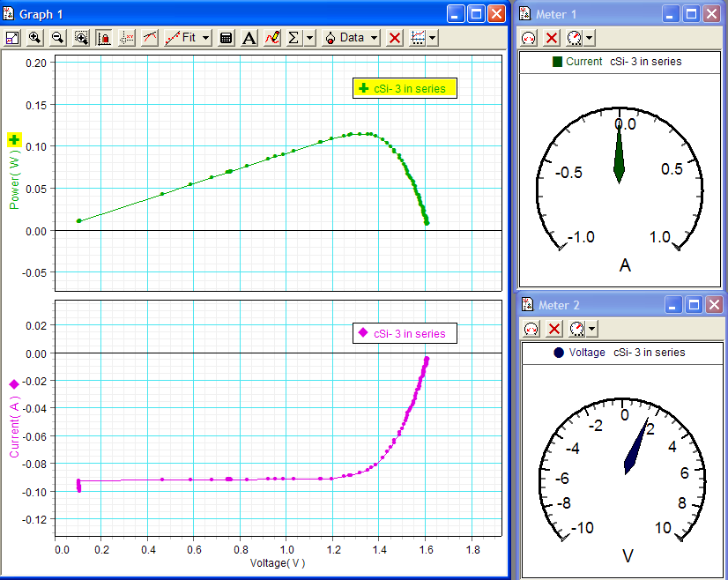Enable the Smart Tool crosshair icon
The image size is (728, 580).
point(127,38)
